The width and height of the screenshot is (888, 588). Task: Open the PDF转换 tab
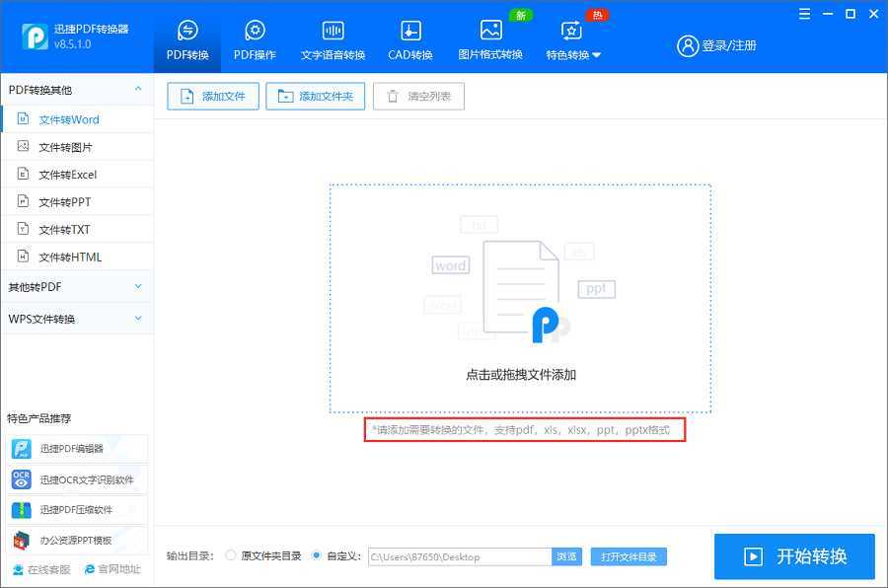click(x=187, y=40)
